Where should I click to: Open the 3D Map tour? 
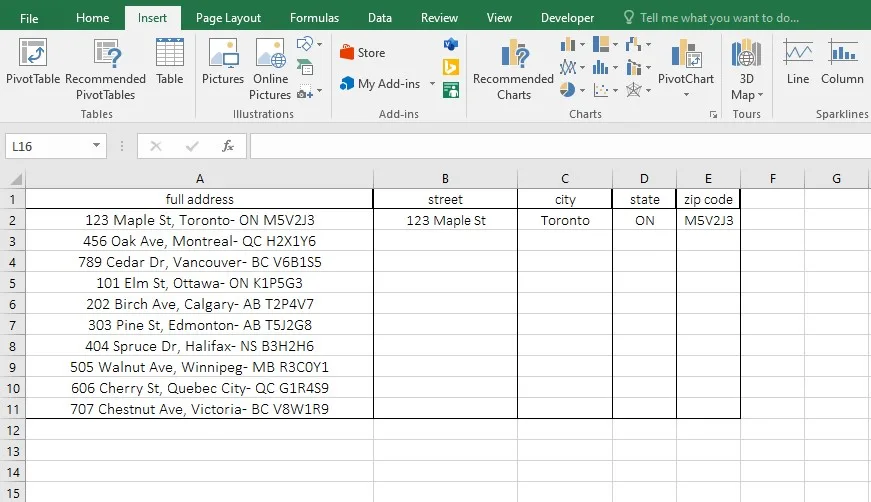[747, 69]
